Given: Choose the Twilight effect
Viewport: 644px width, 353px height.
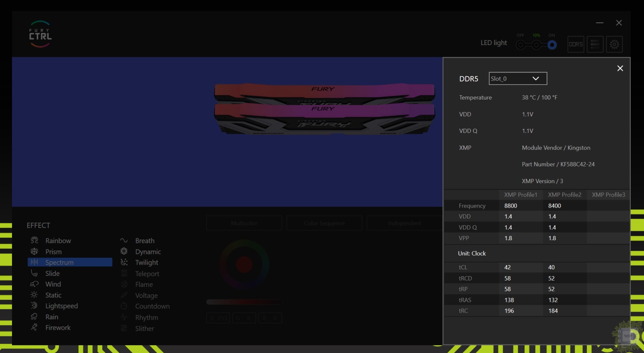Looking at the screenshot, I should coord(146,262).
